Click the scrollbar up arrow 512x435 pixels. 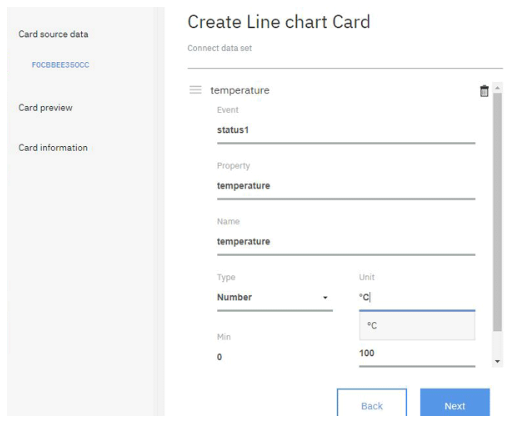pyautogui.click(x=497, y=88)
